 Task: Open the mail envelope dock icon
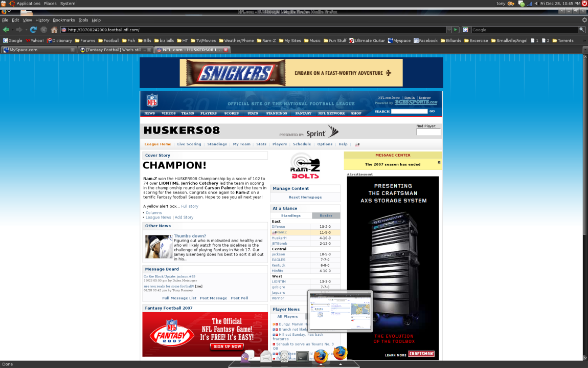[x=266, y=356]
